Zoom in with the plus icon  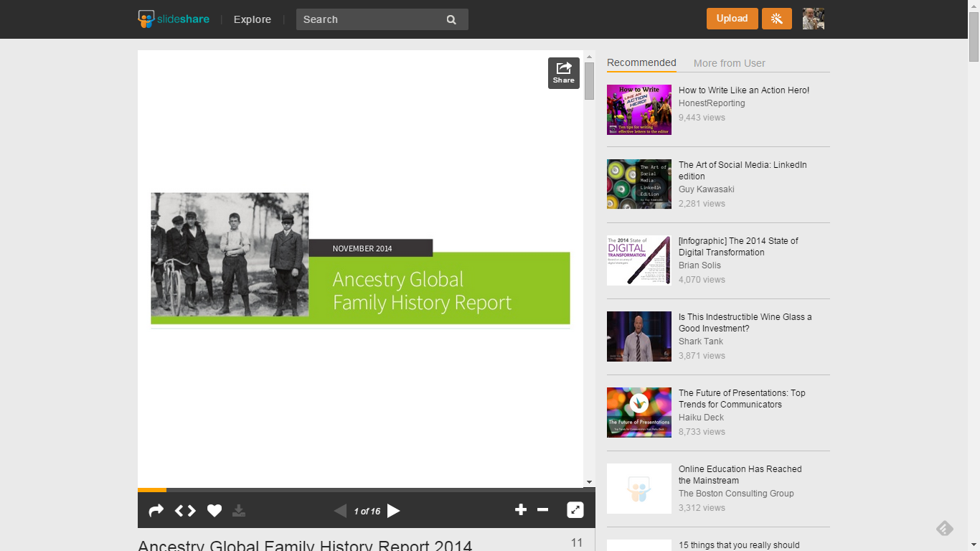[x=521, y=510]
